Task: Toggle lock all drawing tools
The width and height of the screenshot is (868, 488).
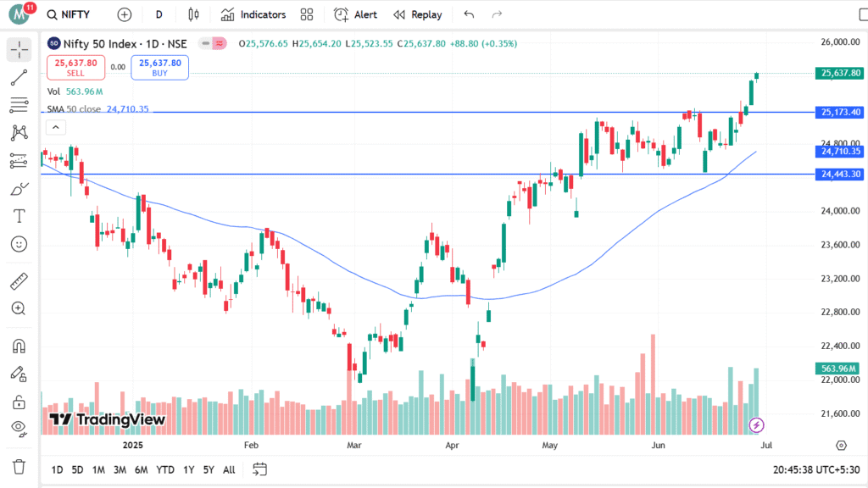Action: point(19,402)
